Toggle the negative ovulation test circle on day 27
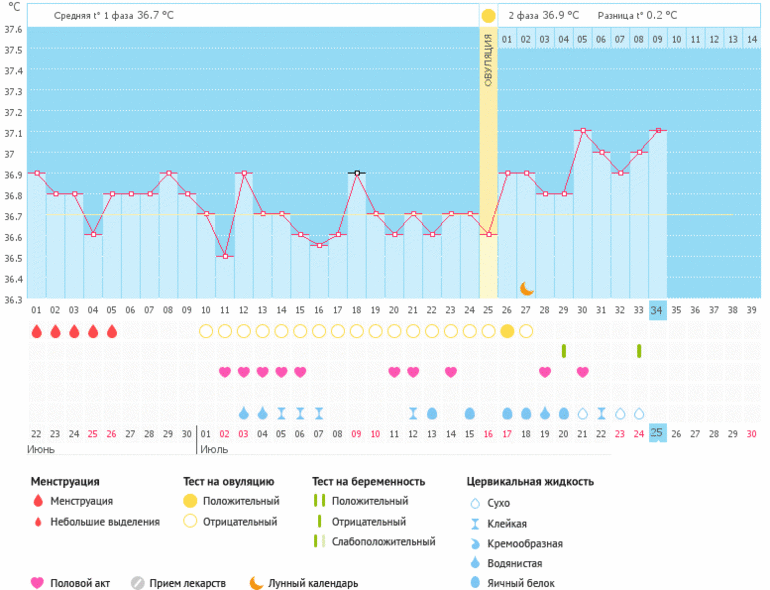 [x=526, y=331]
